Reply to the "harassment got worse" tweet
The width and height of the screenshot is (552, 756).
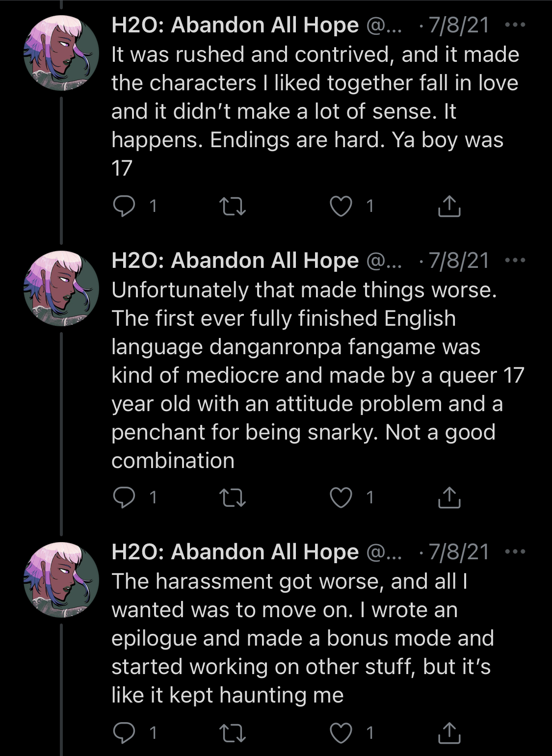pyautogui.click(x=124, y=733)
